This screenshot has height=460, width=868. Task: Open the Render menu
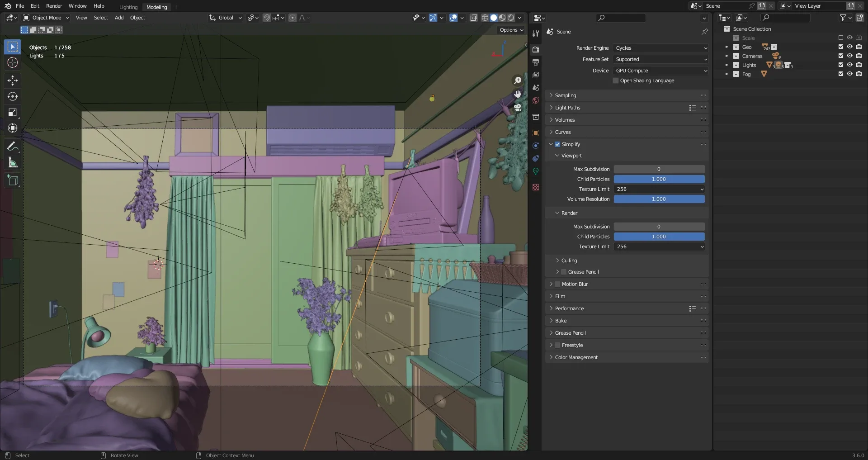coord(54,6)
